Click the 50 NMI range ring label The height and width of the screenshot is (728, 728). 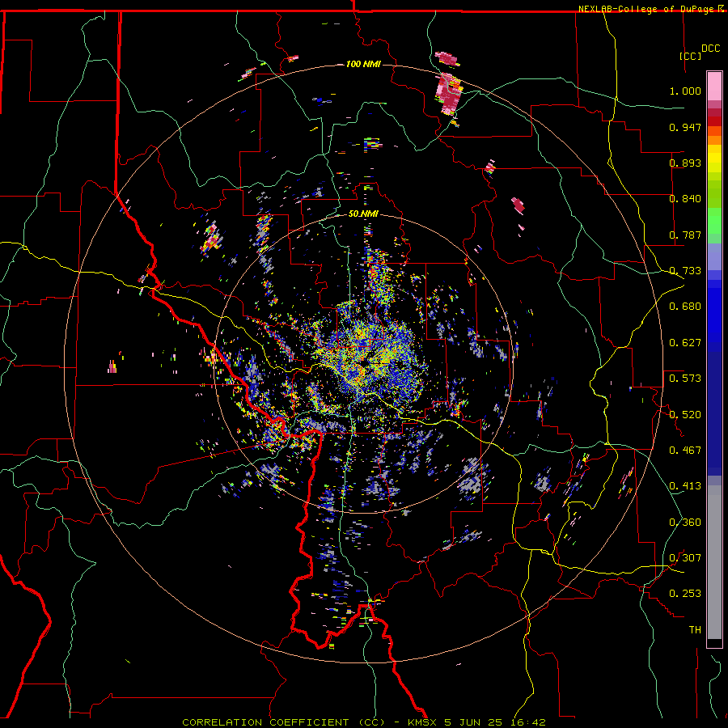363,214
